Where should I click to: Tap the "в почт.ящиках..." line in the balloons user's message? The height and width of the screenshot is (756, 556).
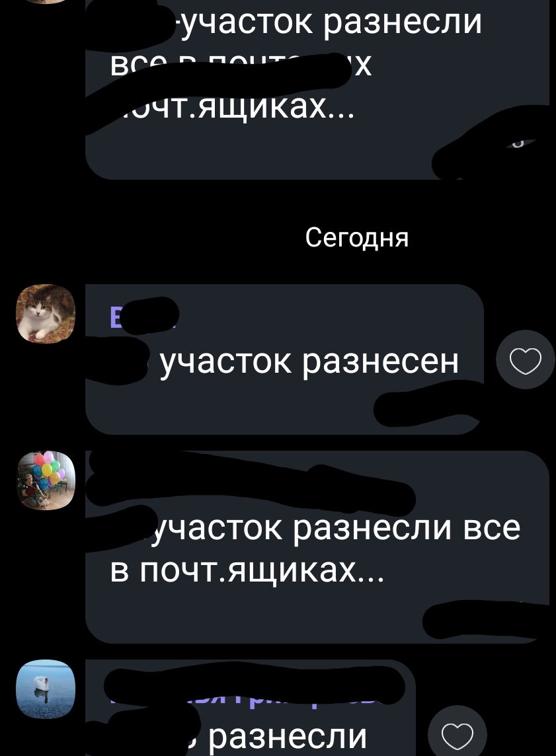(247, 572)
